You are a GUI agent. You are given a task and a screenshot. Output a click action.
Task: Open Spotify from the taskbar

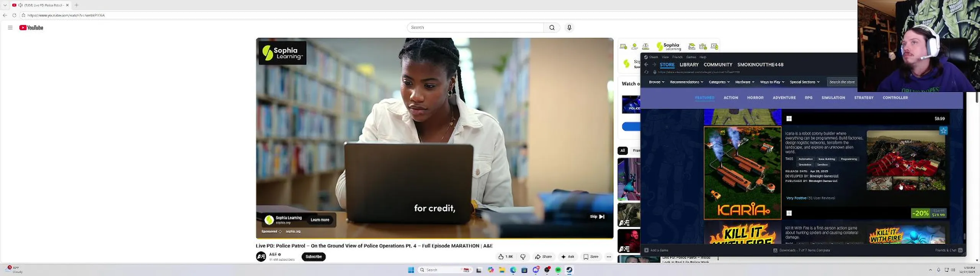(x=558, y=270)
